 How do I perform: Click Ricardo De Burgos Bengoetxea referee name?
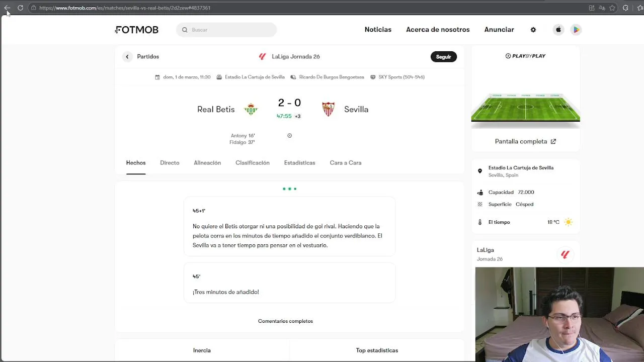tap(332, 77)
